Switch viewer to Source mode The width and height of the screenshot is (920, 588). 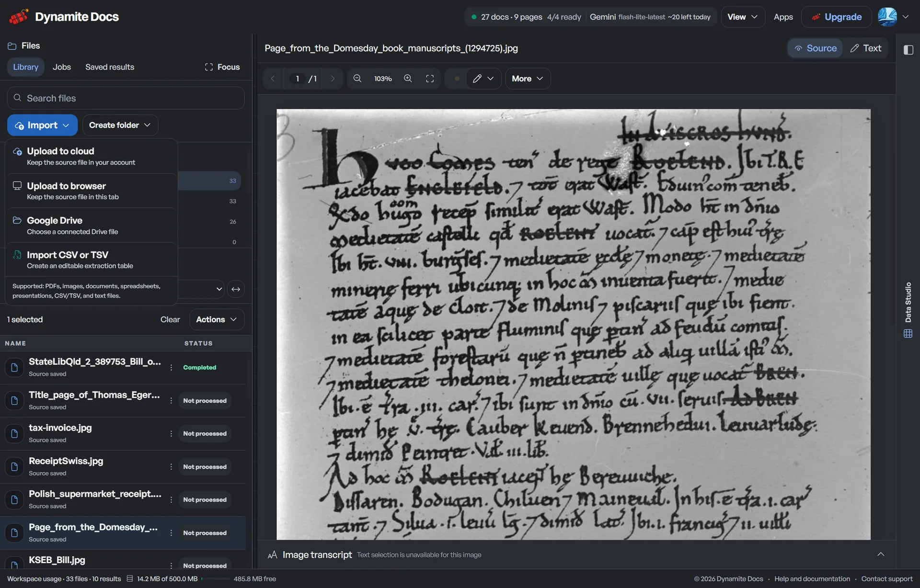click(x=816, y=48)
